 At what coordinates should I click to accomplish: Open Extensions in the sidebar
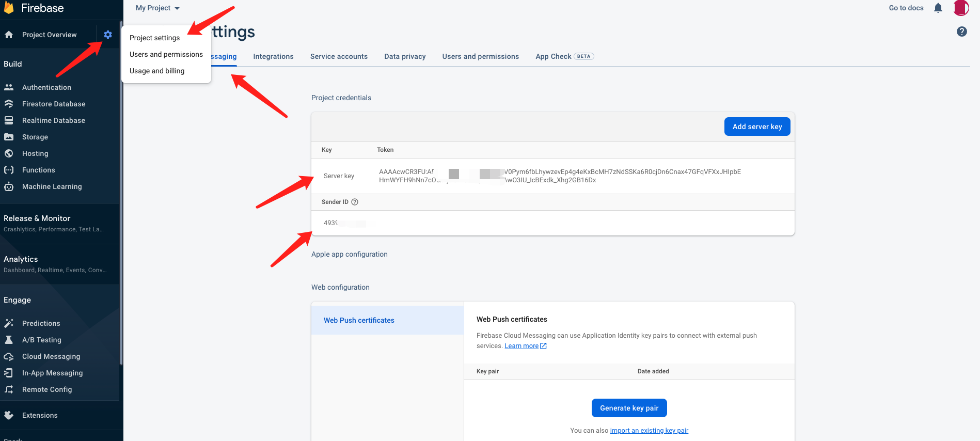40,415
